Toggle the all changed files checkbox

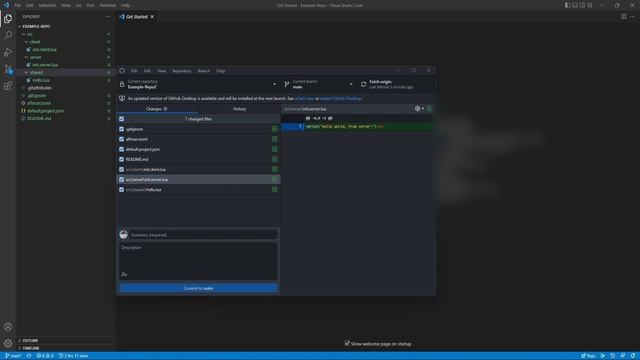click(121, 119)
